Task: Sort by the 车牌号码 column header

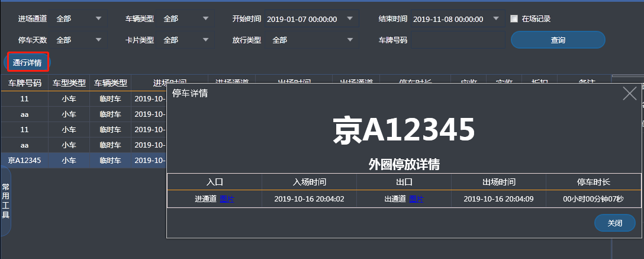Action: click(25, 83)
